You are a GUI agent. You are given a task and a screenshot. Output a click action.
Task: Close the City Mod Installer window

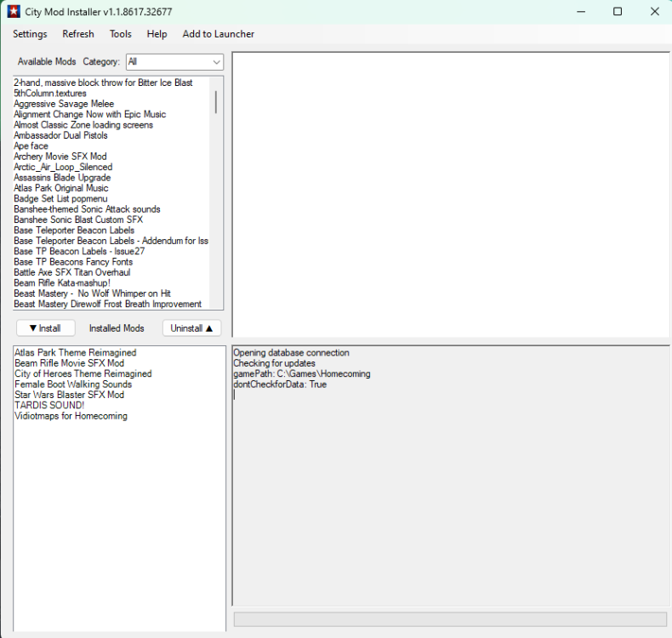coord(655,12)
